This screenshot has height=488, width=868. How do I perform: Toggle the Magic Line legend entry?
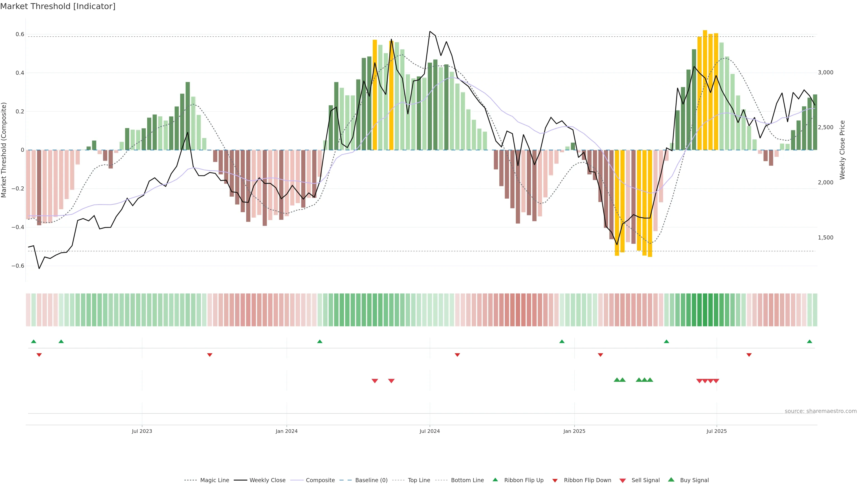(214, 480)
